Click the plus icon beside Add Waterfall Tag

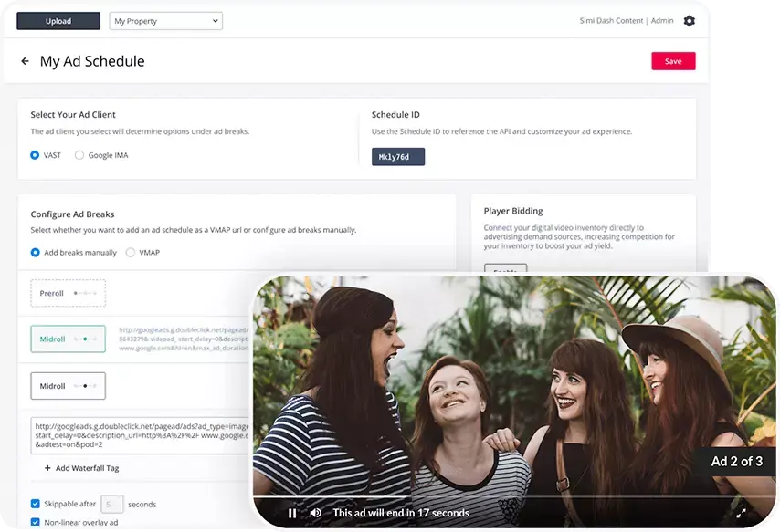pyautogui.click(x=47, y=468)
